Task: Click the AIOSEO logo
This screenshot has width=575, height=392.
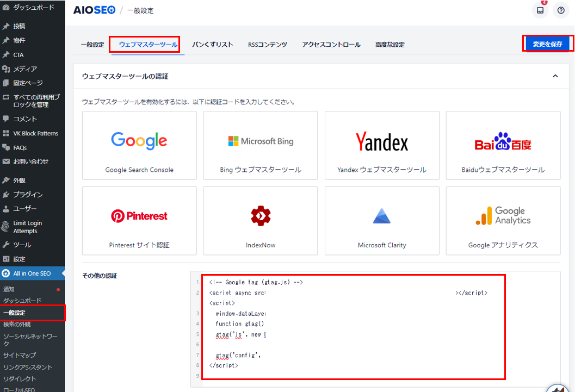Action: click(94, 10)
